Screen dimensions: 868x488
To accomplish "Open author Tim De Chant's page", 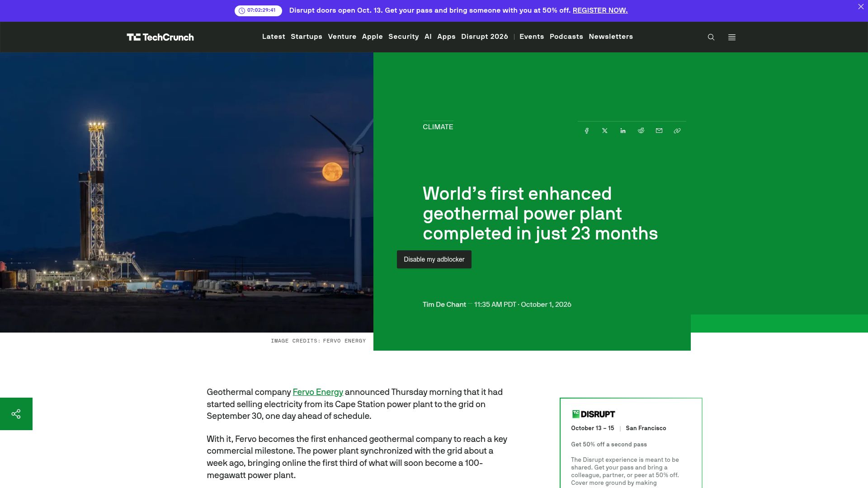I will click(x=444, y=305).
